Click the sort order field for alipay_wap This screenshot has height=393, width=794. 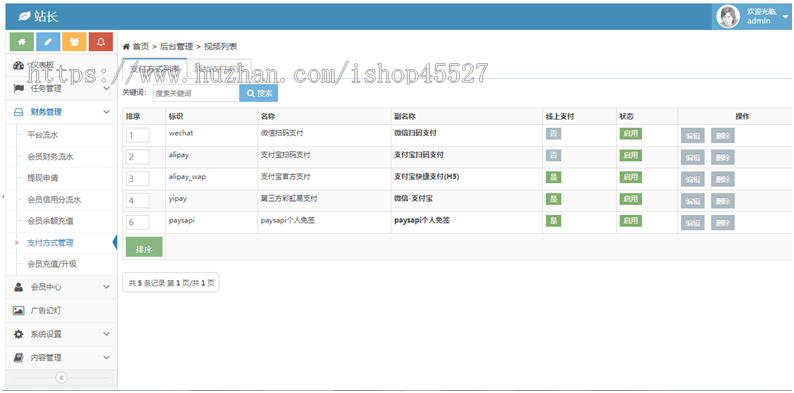(138, 179)
